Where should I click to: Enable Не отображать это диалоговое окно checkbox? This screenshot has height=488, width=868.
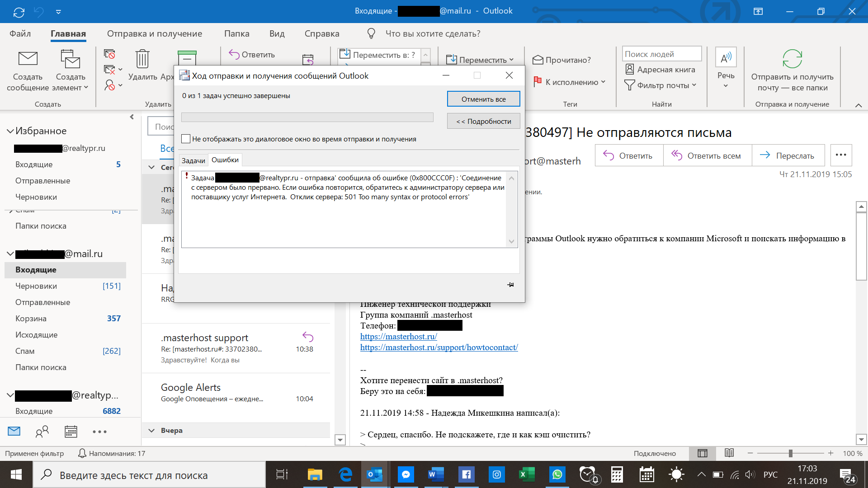click(x=185, y=139)
